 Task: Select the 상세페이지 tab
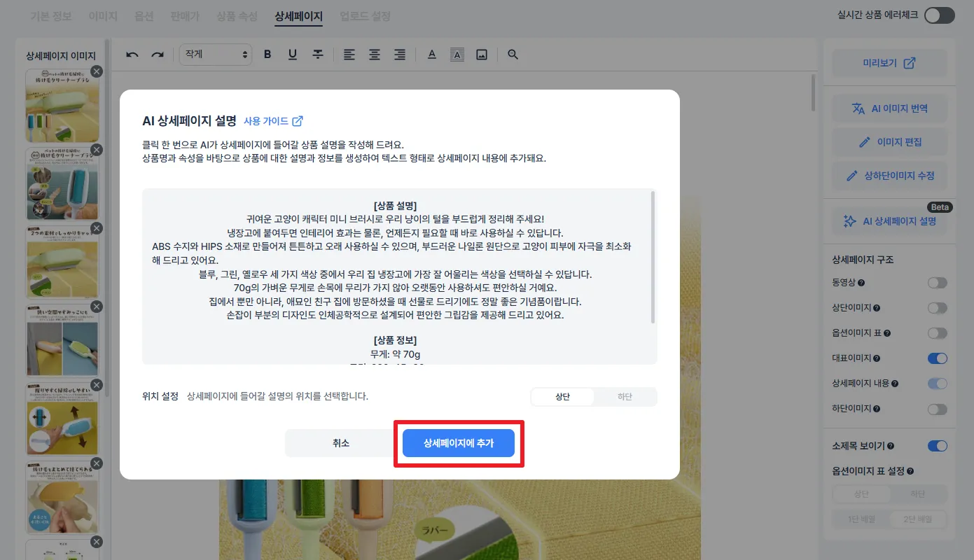point(299,15)
